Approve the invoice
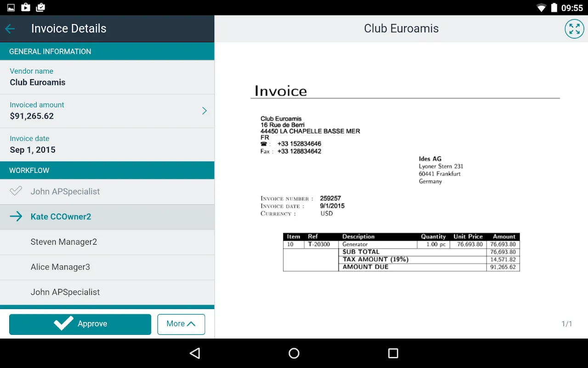 point(80,324)
